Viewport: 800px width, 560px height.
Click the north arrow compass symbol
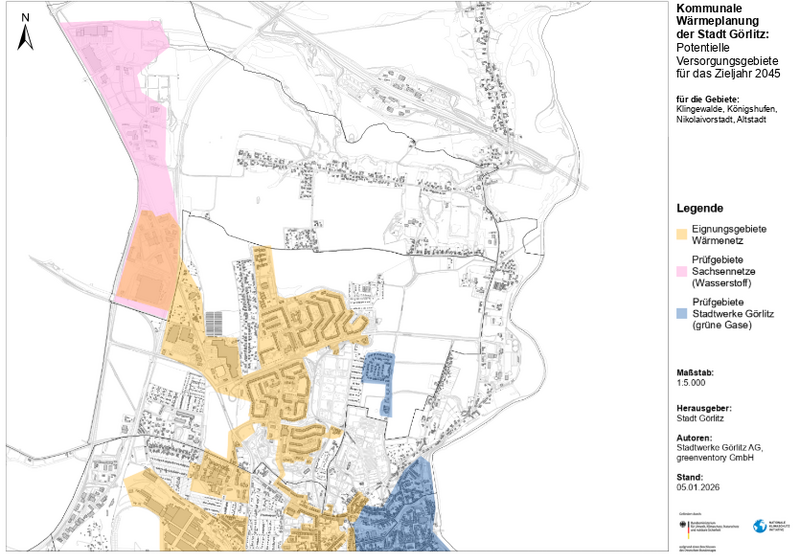pyautogui.click(x=28, y=37)
